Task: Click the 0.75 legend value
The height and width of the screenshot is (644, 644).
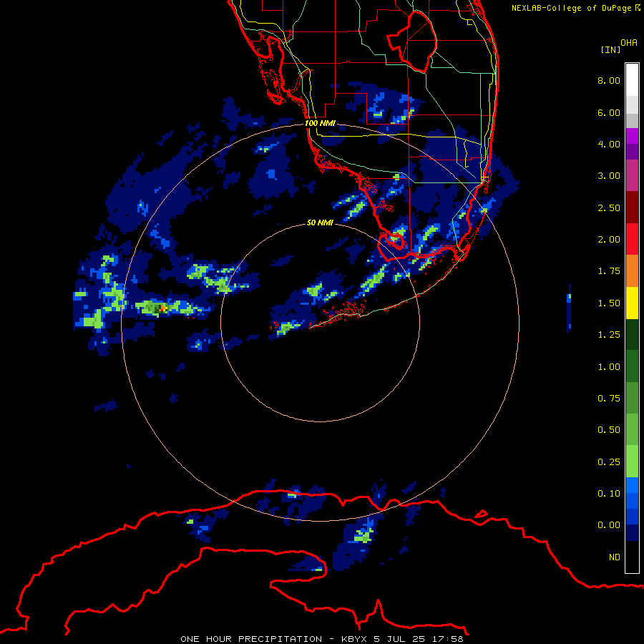Action: click(x=609, y=399)
